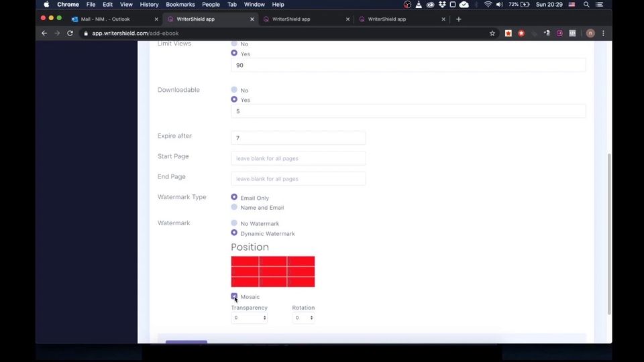
Task: Open the File menu
Action: (91, 5)
